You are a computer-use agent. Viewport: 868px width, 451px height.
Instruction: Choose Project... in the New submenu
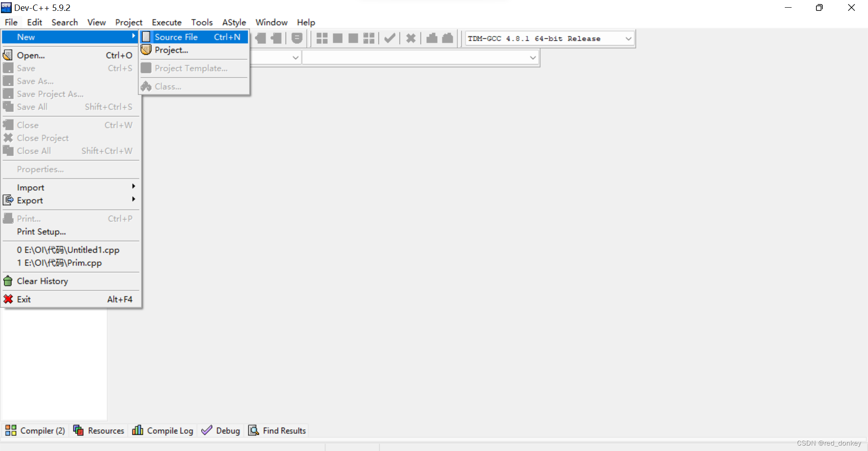194,50
